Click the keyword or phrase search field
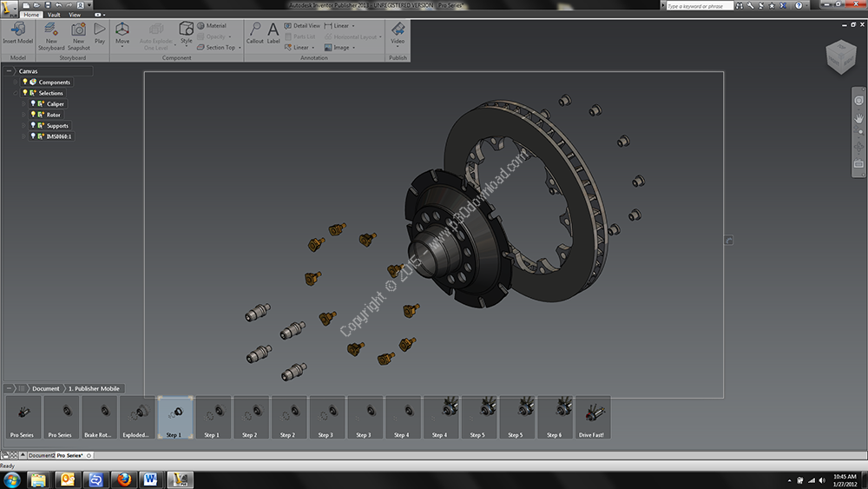This screenshot has height=489, width=868. pyautogui.click(x=699, y=5)
